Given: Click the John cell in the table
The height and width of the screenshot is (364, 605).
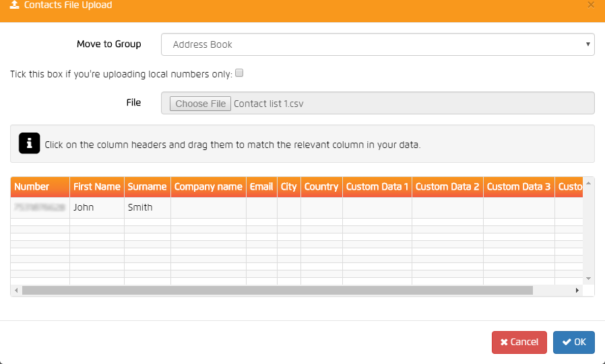Looking at the screenshot, I should [x=84, y=208].
